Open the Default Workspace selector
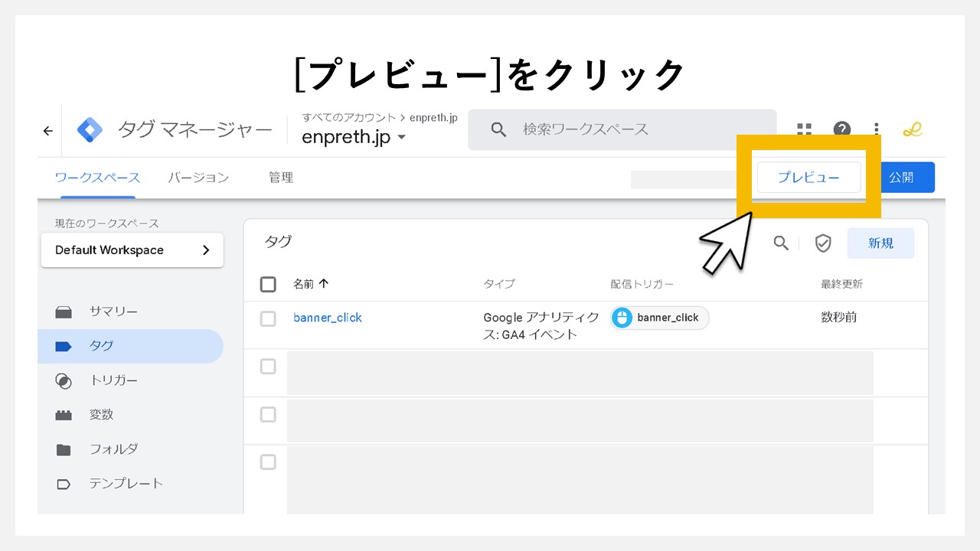The width and height of the screenshot is (980, 551). click(x=132, y=249)
